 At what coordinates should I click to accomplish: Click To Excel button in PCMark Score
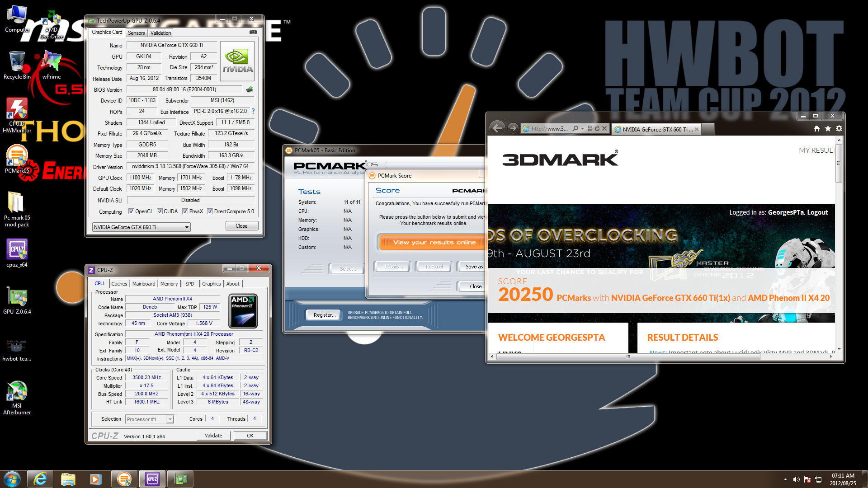pyautogui.click(x=434, y=267)
